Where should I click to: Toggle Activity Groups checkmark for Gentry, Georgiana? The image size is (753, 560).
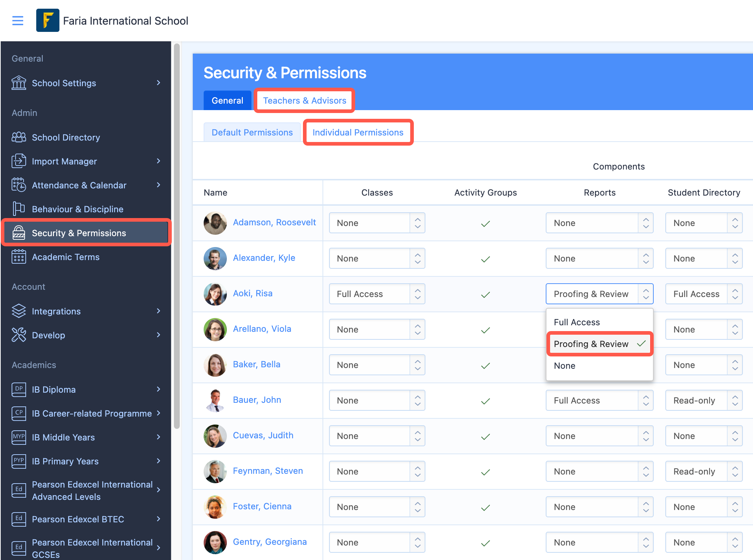485,543
